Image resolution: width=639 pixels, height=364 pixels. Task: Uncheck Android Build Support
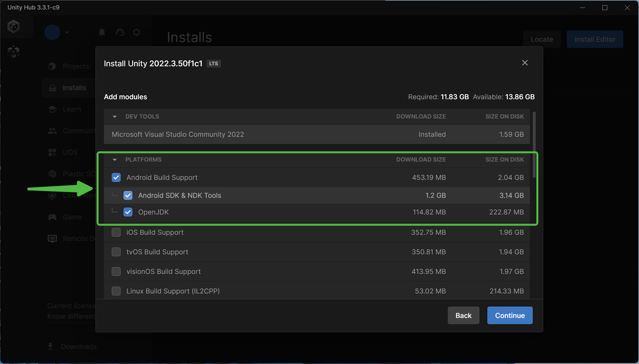(116, 177)
